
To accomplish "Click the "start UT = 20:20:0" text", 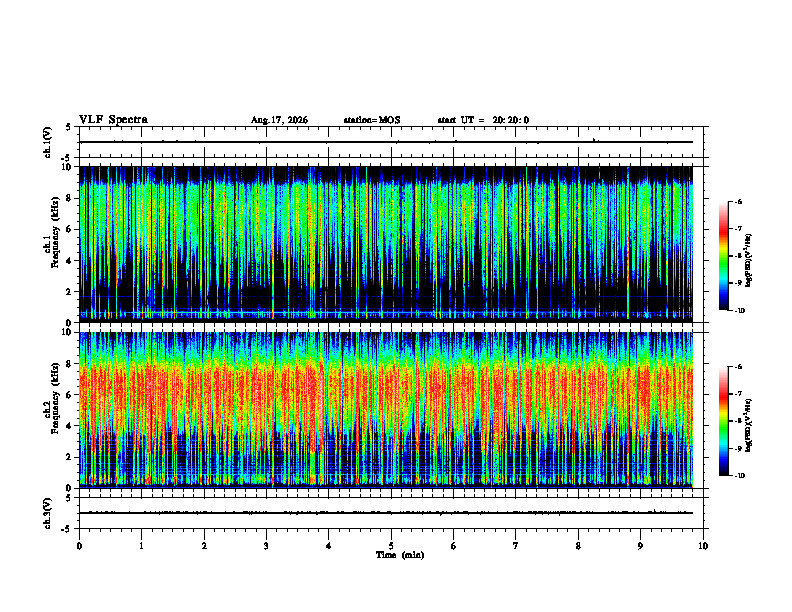I will pyautogui.click(x=483, y=120).
